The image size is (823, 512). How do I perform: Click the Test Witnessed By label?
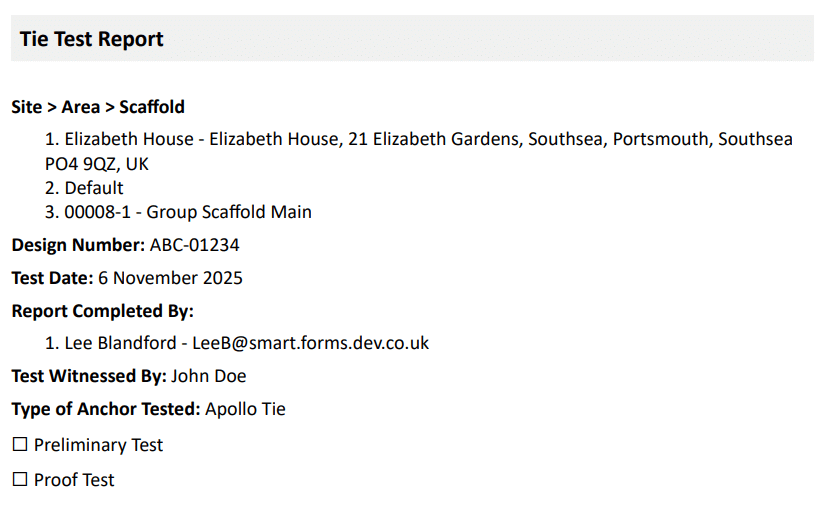pos(88,377)
